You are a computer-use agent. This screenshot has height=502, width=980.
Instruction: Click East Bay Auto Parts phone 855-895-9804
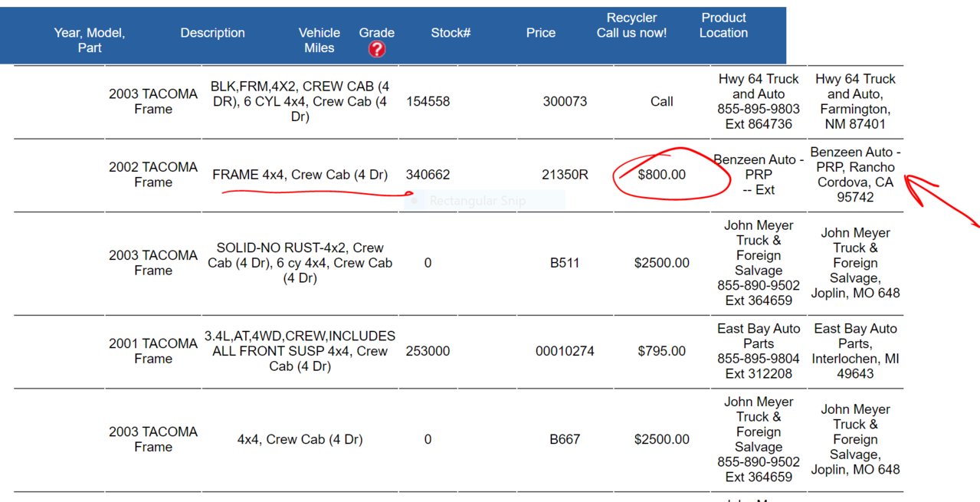pos(759,359)
